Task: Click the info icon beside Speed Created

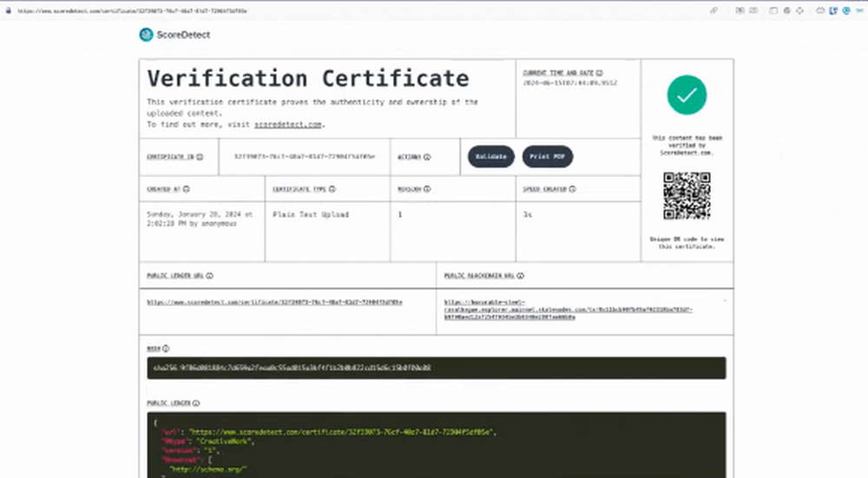Action: [x=574, y=188]
